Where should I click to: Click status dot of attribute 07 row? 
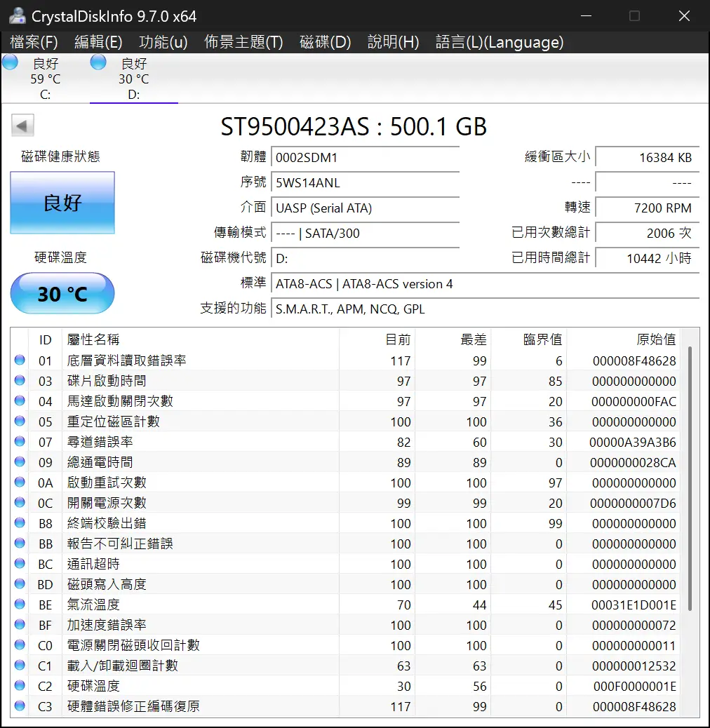20,441
